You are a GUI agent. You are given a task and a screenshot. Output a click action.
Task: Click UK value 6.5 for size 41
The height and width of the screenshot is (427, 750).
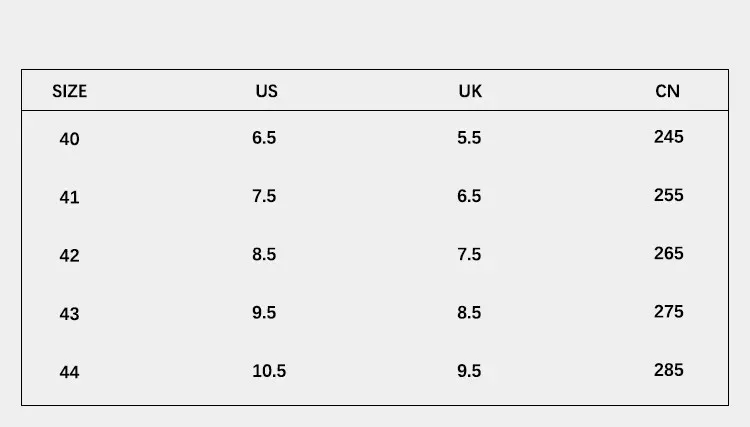click(469, 196)
